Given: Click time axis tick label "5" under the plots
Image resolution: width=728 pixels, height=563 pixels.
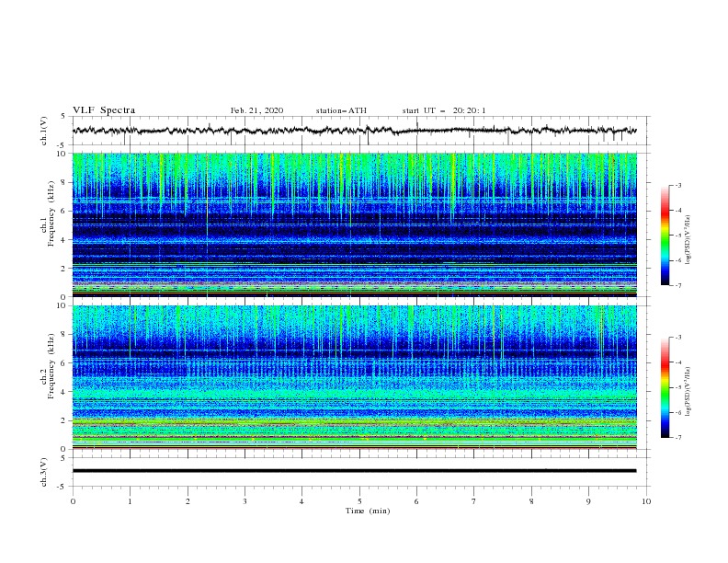Looking at the screenshot, I should pos(359,501).
